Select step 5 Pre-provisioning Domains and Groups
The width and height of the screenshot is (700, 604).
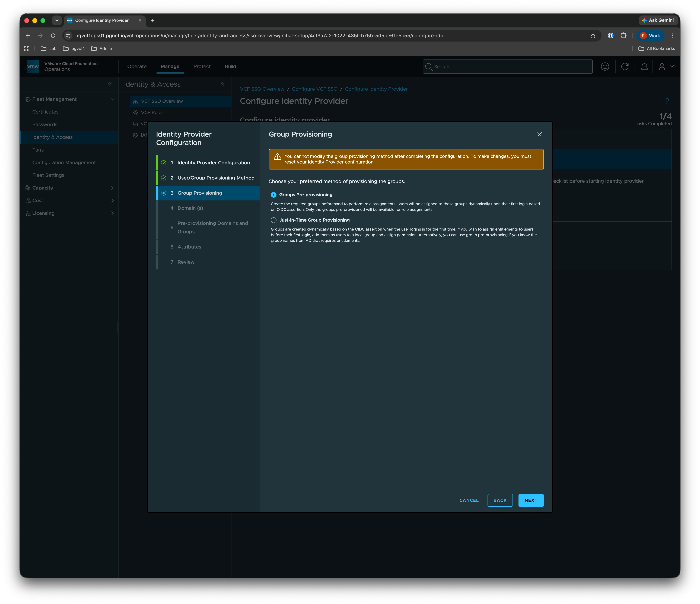coord(208,228)
